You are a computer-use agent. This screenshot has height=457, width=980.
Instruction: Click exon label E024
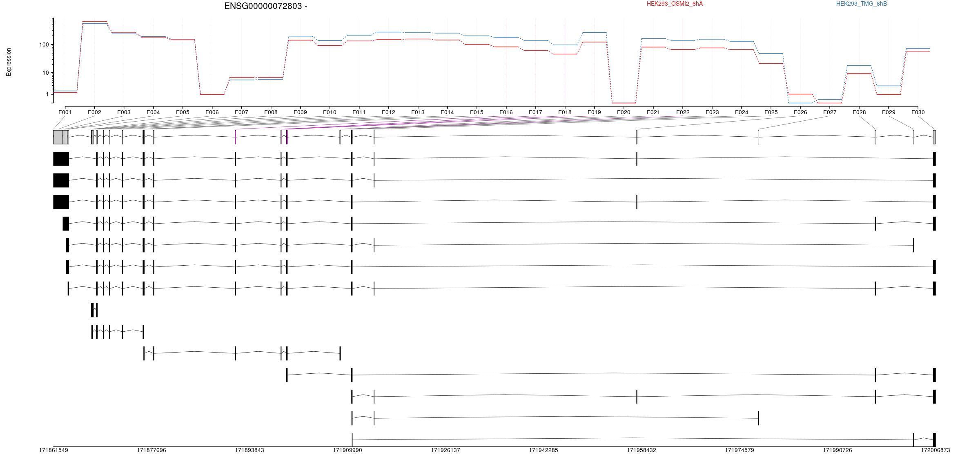pos(742,112)
